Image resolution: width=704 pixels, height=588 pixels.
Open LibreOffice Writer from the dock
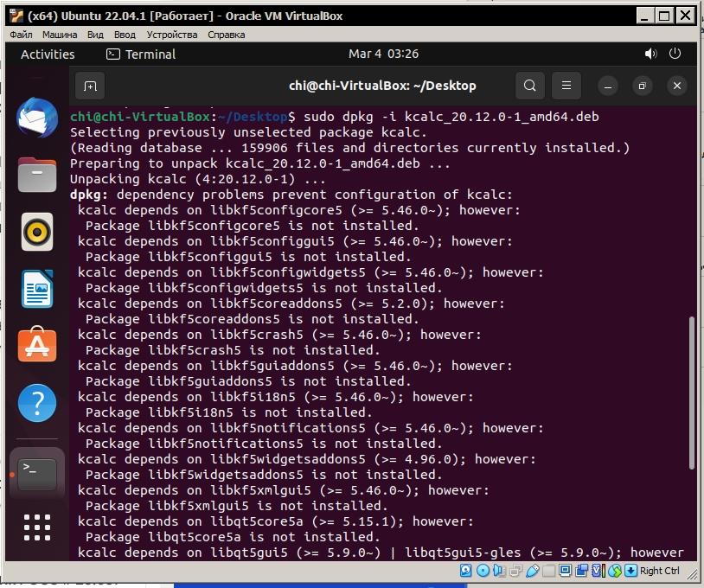(37, 289)
